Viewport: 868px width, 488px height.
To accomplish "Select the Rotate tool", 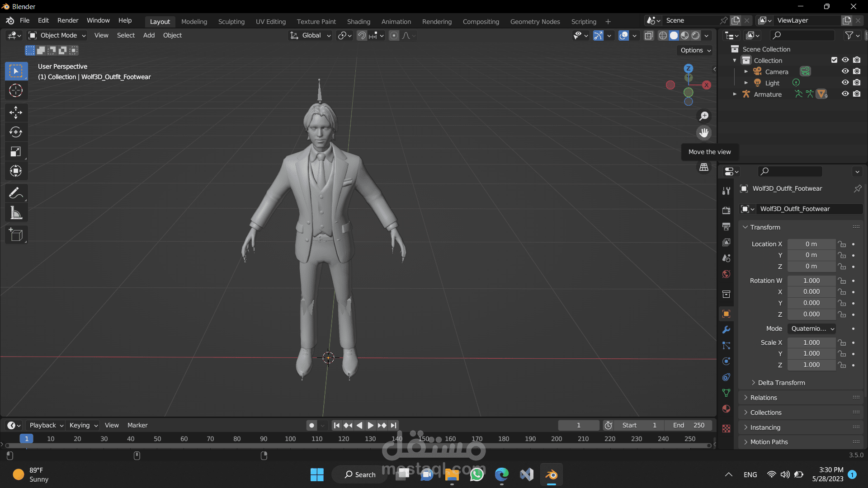I will [x=16, y=132].
